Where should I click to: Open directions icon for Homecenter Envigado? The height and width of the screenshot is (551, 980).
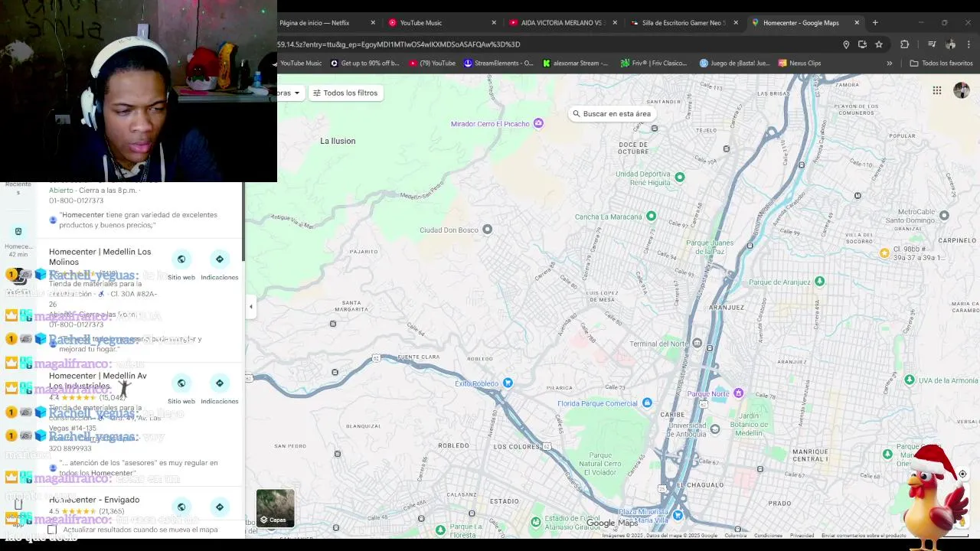tap(220, 507)
